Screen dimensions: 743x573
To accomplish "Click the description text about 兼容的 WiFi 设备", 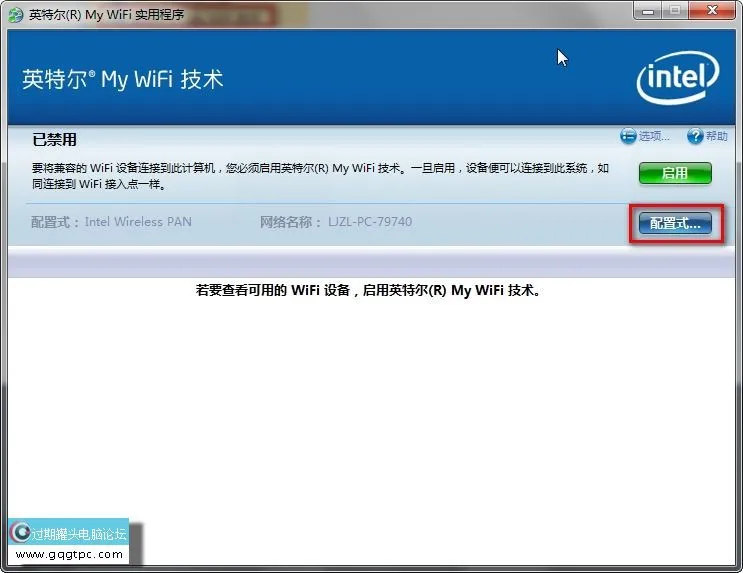I will [320, 176].
